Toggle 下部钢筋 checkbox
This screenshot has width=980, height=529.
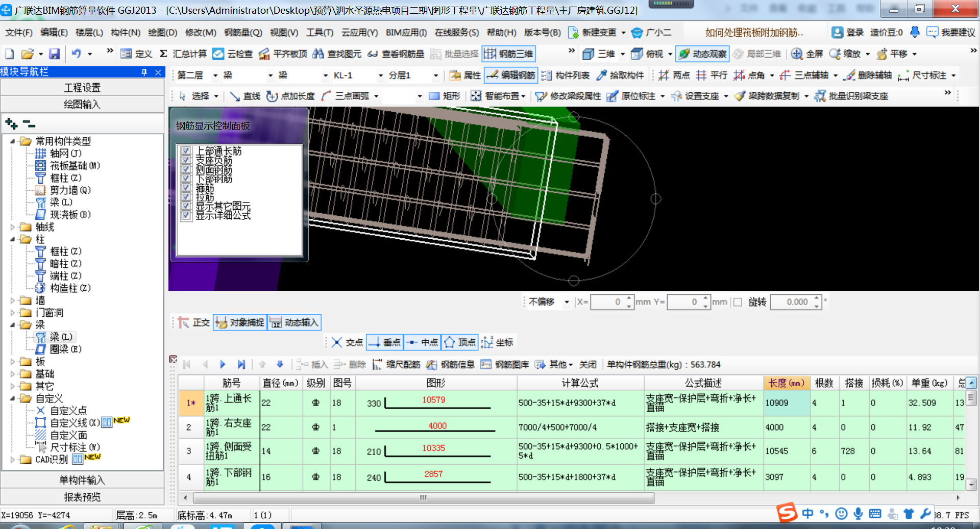pyautogui.click(x=186, y=179)
